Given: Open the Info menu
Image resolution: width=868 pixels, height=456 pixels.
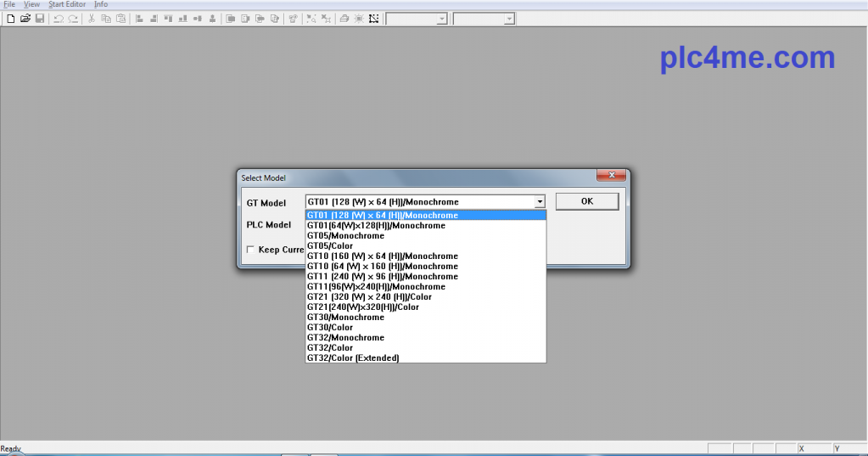Looking at the screenshot, I should click(x=101, y=4).
